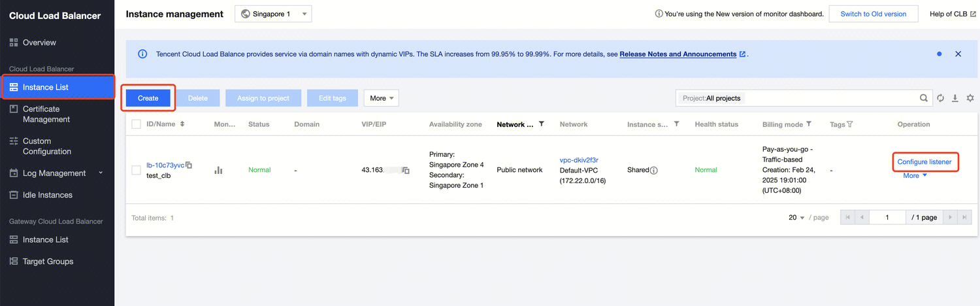Click the Configure listener link
This screenshot has height=306, width=980.
(924, 161)
